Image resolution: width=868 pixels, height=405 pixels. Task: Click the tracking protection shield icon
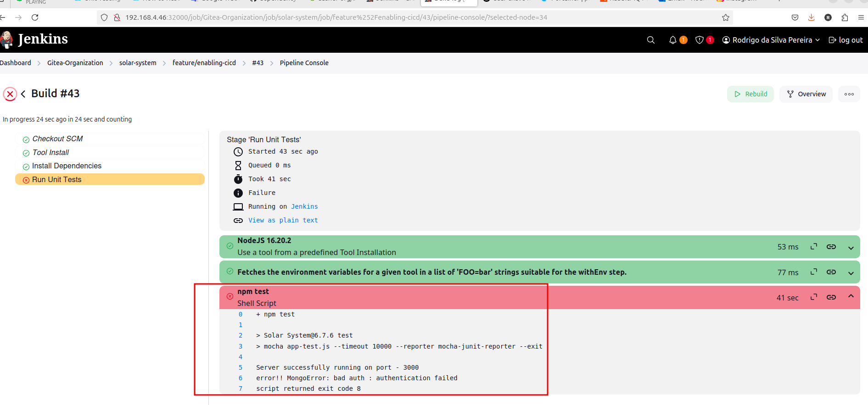pyautogui.click(x=104, y=17)
